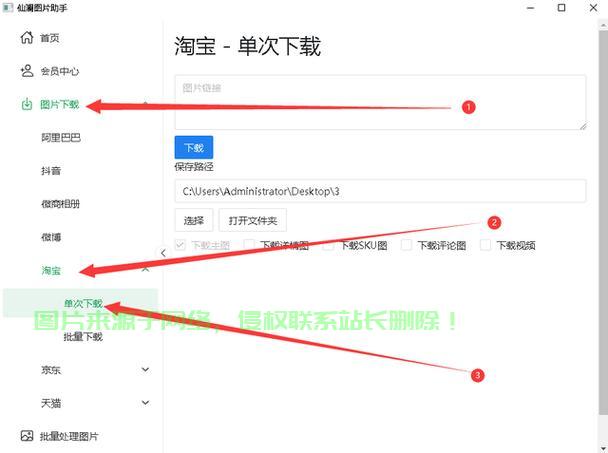Collapse the sidebar with the arrow handle
608x453 pixels.
pyautogui.click(x=163, y=253)
